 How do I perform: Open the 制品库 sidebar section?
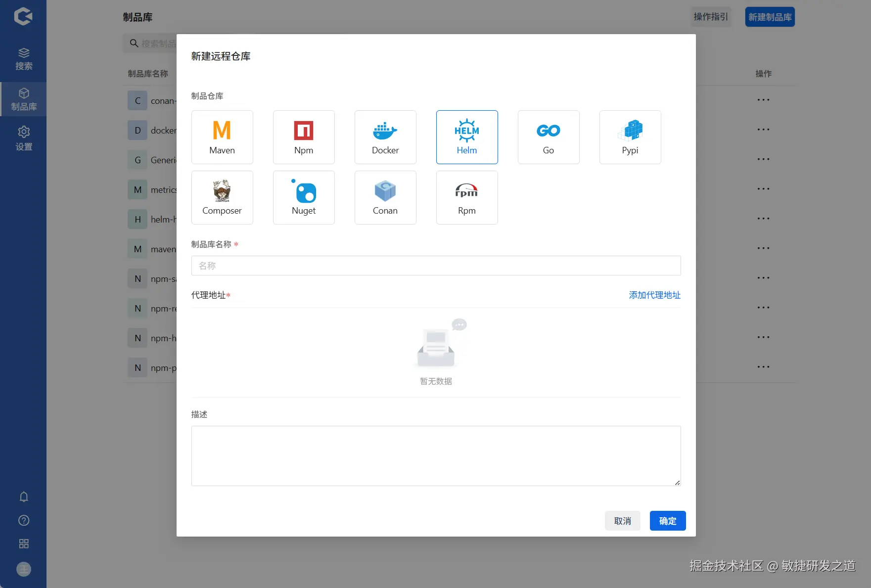(23, 99)
